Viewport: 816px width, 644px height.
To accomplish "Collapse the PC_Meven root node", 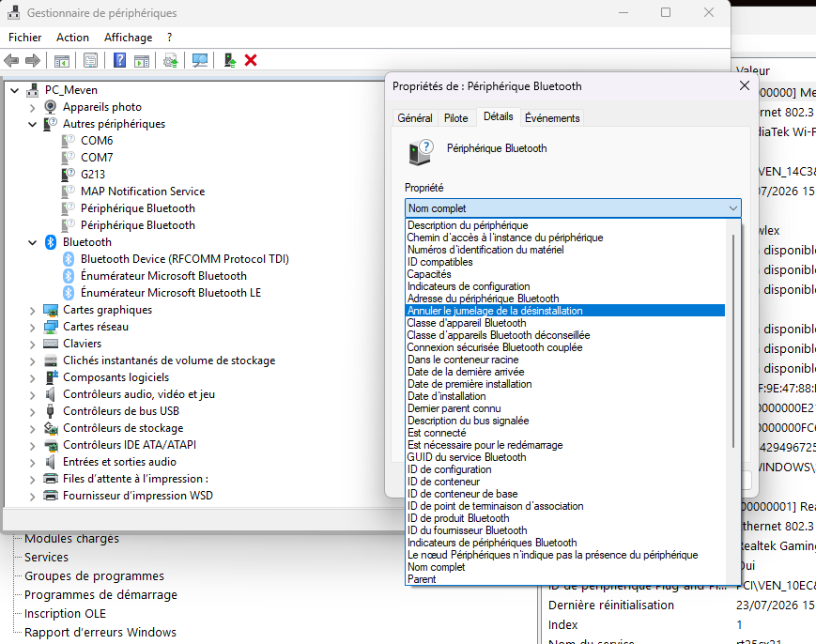I will pos(15,90).
